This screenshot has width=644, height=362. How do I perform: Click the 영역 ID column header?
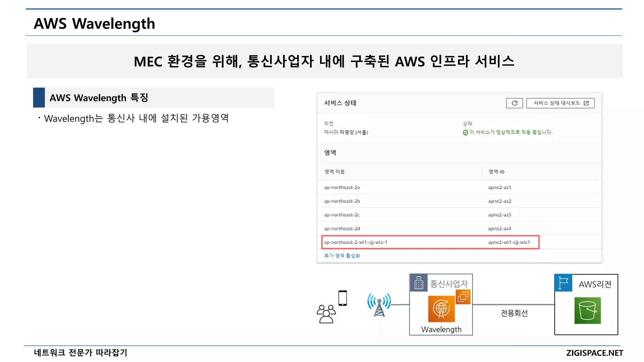pos(497,172)
